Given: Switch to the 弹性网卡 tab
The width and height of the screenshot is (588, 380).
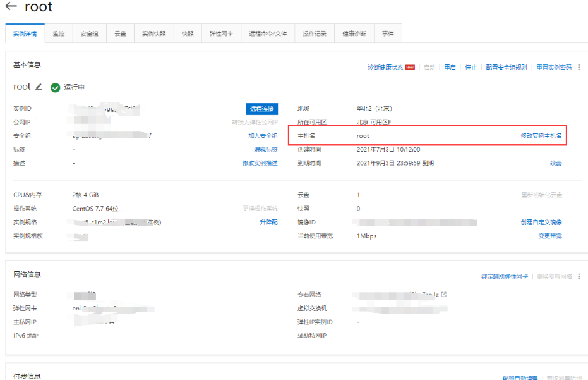Looking at the screenshot, I should [221, 34].
